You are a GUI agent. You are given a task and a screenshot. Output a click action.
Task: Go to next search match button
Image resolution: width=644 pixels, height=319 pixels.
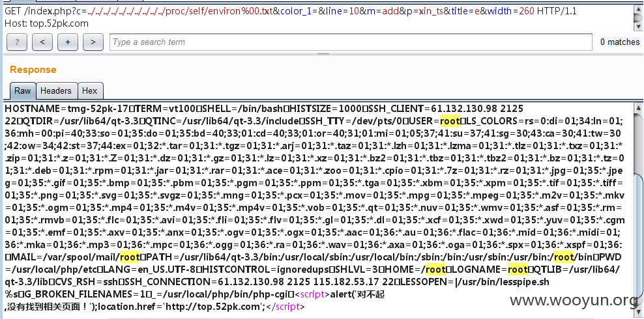pyautogui.click(x=93, y=42)
